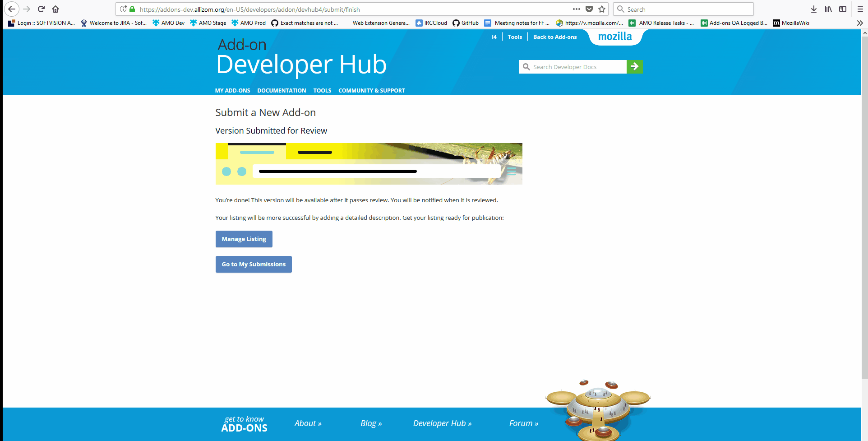Click the Go to My Submissions button
Viewport: 868px width, 441px height.
pos(254,264)
